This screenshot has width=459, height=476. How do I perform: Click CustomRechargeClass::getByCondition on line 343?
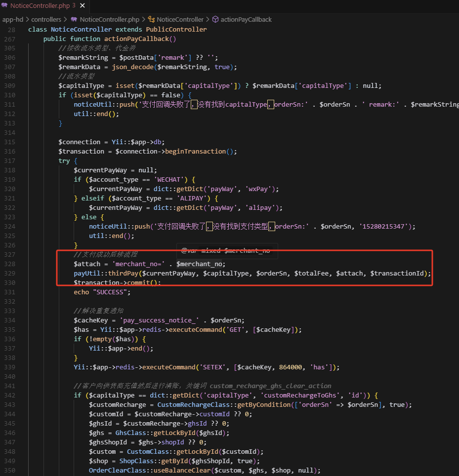(x=224, y=405)
